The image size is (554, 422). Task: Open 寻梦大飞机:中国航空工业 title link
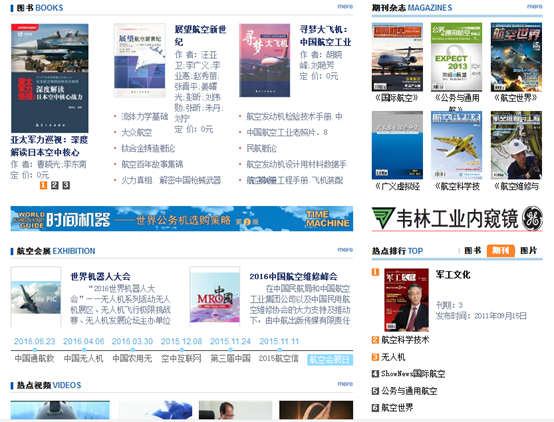click(325, 35)
